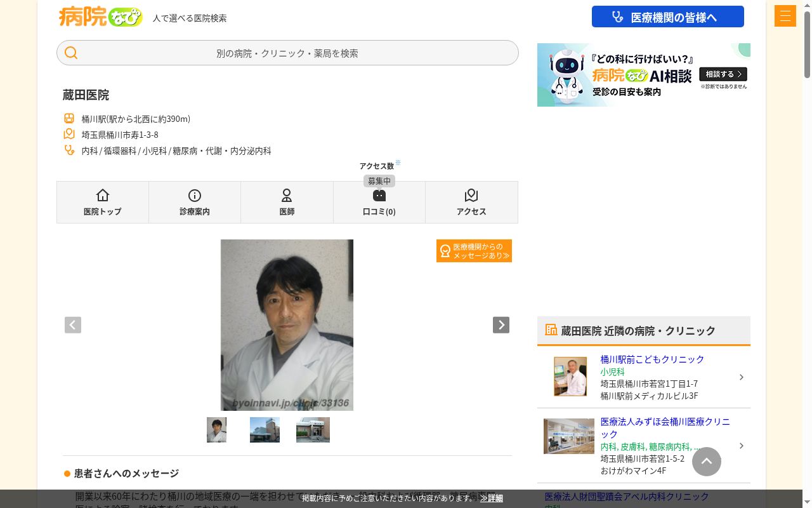Screen dimensions: 812x508
Task: Expand the 桶川駅前こどもクリニック row chevron
Action: pos(742,377)
